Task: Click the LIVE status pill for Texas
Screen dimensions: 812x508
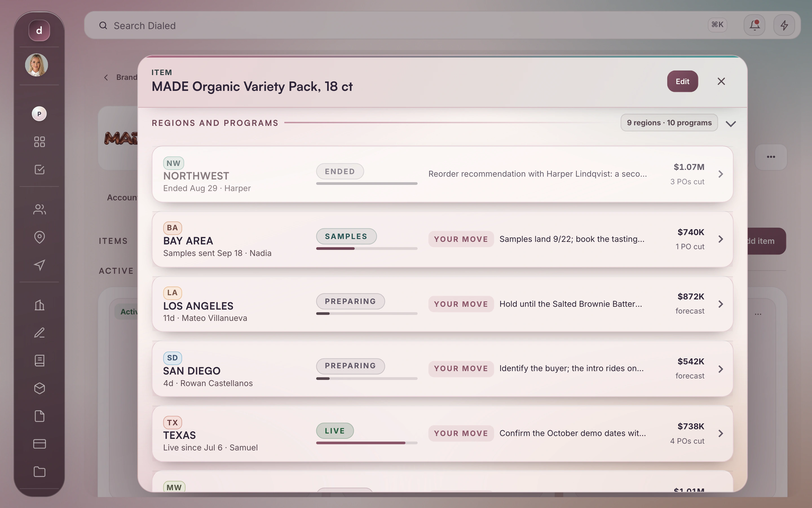Action: [x=335, y=431]
